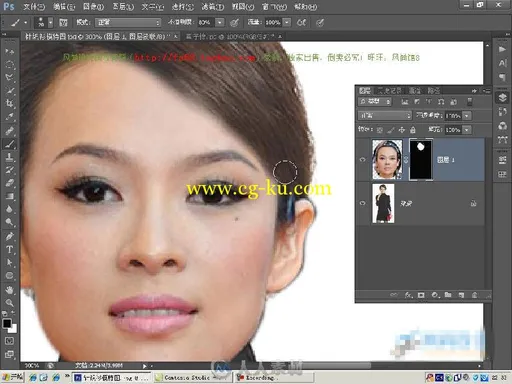Select the Move tool
The width and height of the screenshot is (512, 384).
pos(9,51)
